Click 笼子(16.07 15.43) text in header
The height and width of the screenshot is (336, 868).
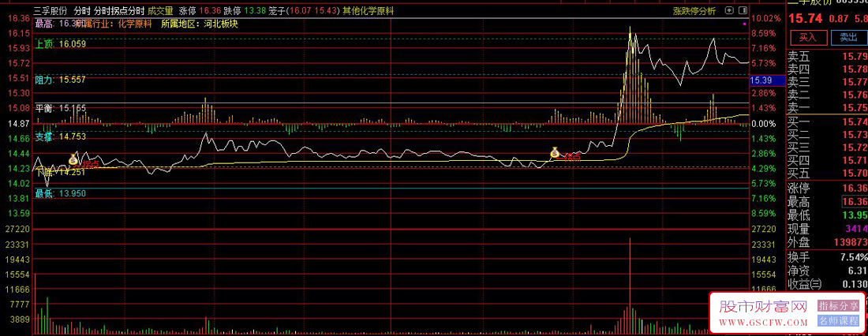tap(304, 10)
